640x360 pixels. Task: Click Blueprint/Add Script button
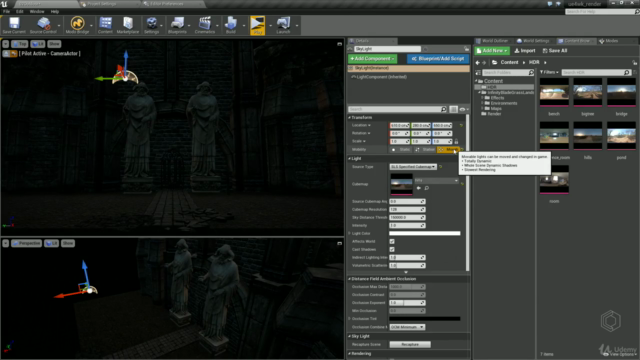coord(438,59)
